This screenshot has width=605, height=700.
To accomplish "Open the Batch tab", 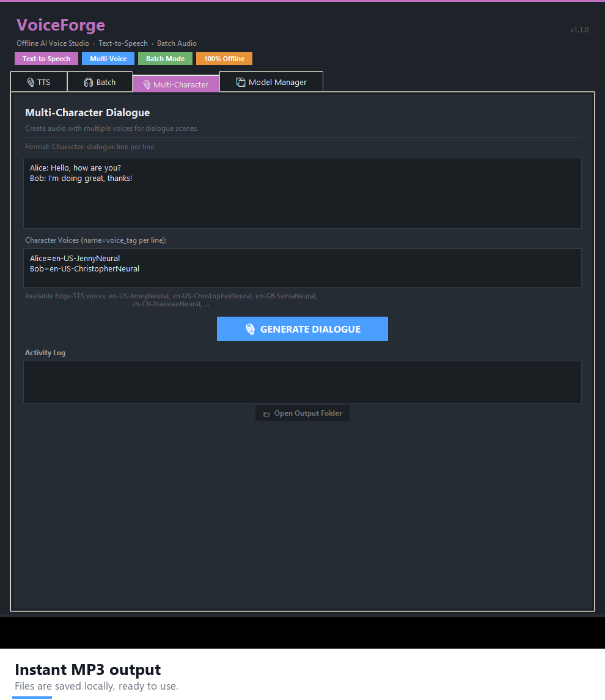I will pyautogui.click(x=100, y=82).
